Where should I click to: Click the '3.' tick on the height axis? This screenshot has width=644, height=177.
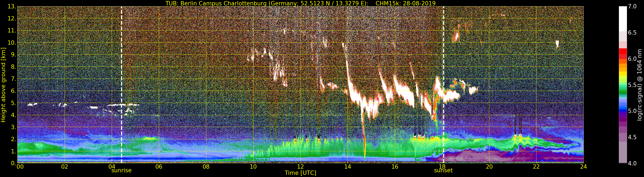click(x=13, y=127)
